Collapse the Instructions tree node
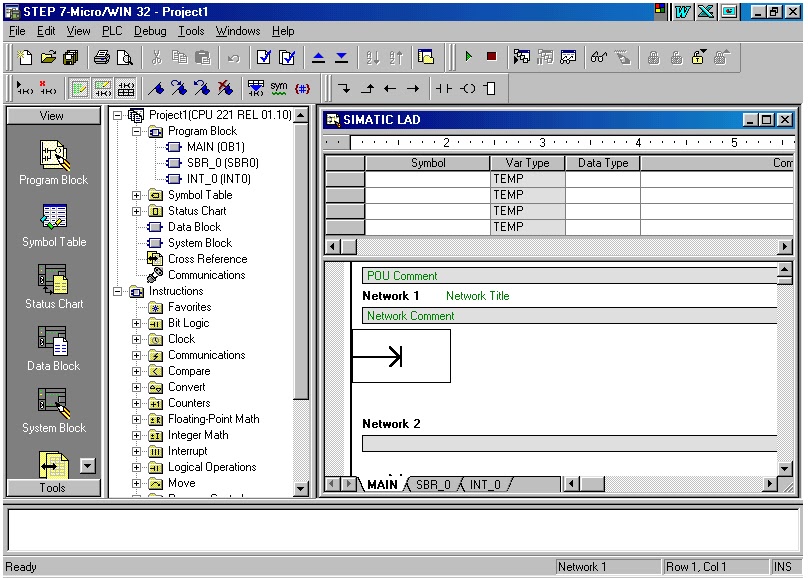 [x=117, y=292]
